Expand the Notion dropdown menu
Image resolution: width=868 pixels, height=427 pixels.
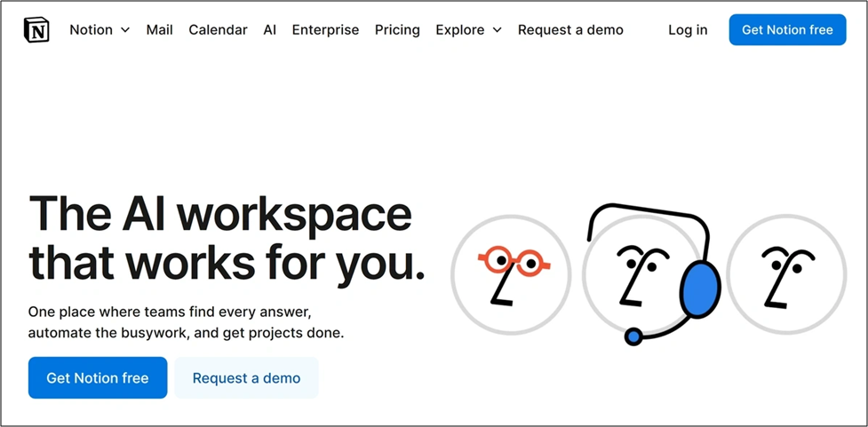(x=100, y=30)
